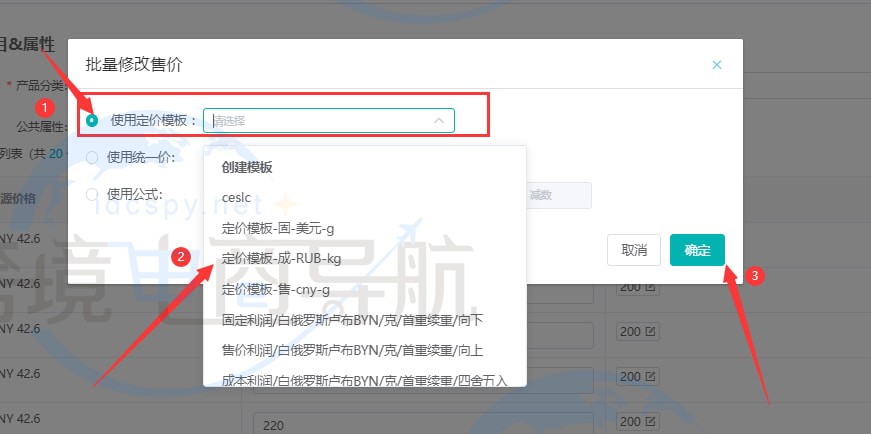The width and height of the screenshot is (871, 434).
Task: Select the 使用统一价 radio option
Action: (92, 157)
